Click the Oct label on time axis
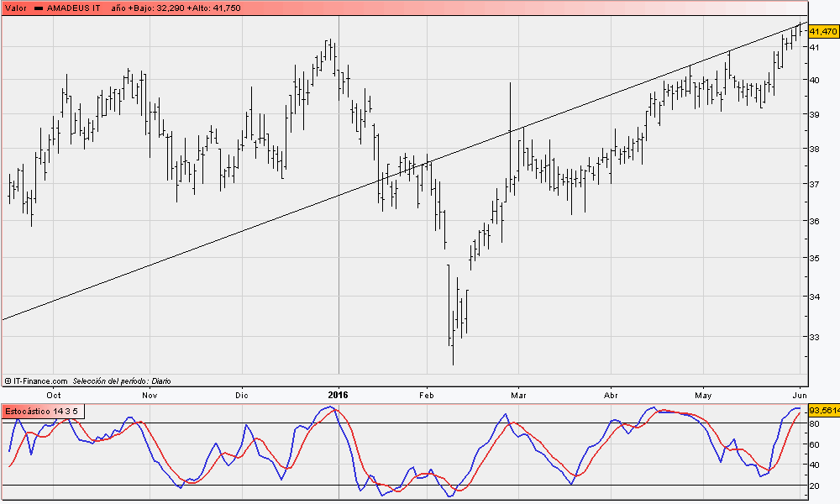The image size is (840, 504). 54,394
